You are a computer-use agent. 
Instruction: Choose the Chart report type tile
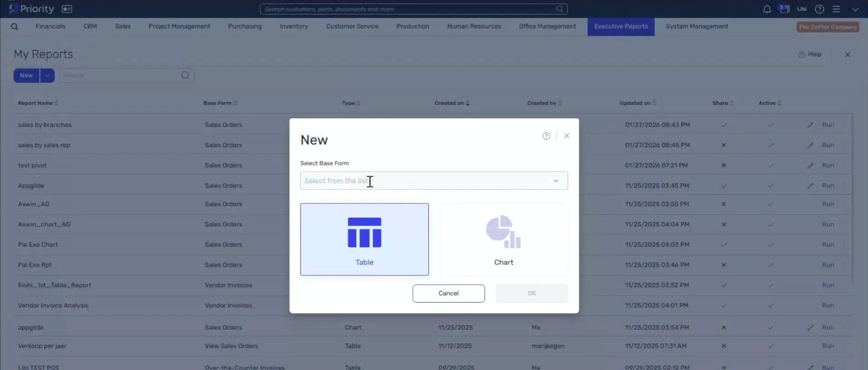[x=503, y=239]
